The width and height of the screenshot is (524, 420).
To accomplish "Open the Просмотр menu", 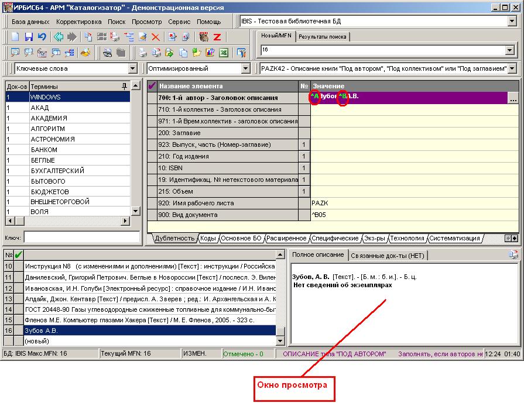I will (147, 22).
